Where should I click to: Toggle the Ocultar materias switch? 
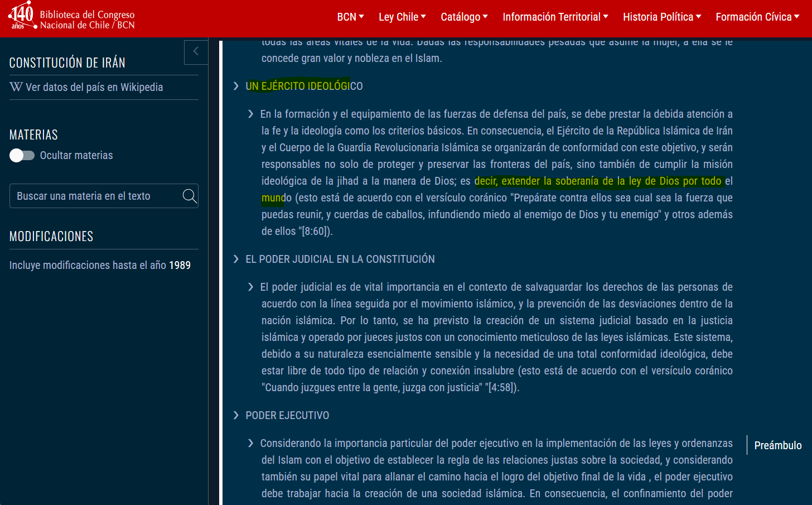pos(22,155)
